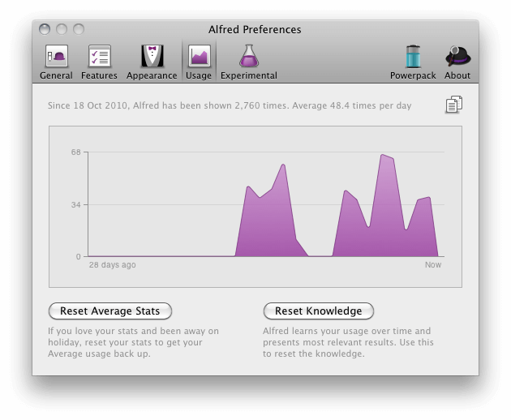The width and height of the screenshot is (511, 420).
Task: Close the Alfred Preferences window
Action: coord(45,29)
